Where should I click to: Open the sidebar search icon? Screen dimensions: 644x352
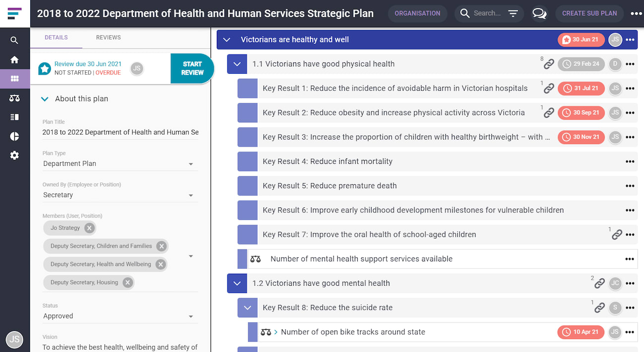[x=14, y=40]
